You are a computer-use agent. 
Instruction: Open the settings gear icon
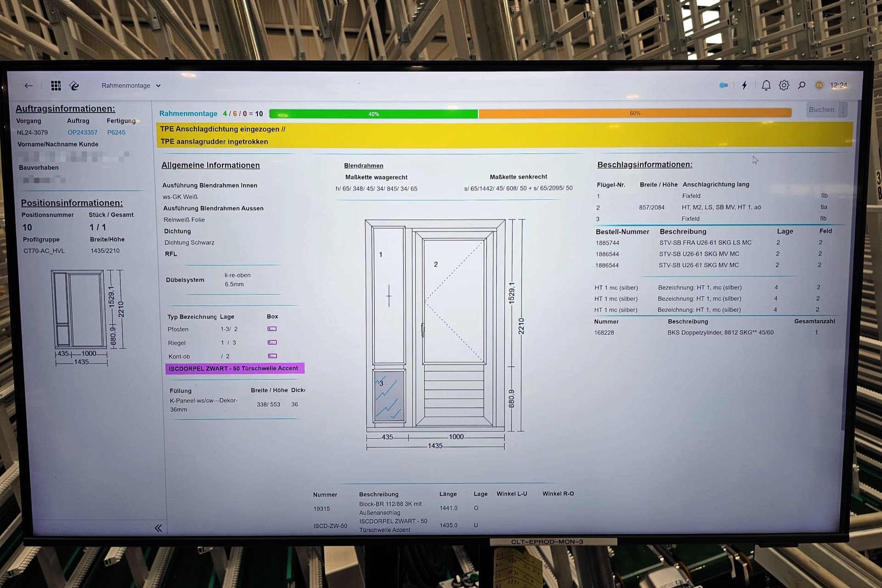tap(784, 85)
